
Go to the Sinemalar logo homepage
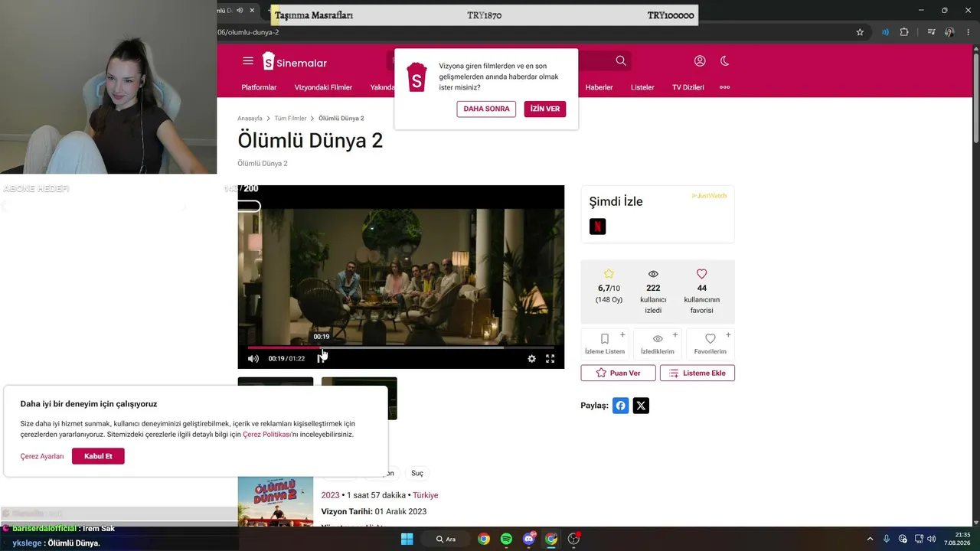pyautogui.click(x=295, y=61)
